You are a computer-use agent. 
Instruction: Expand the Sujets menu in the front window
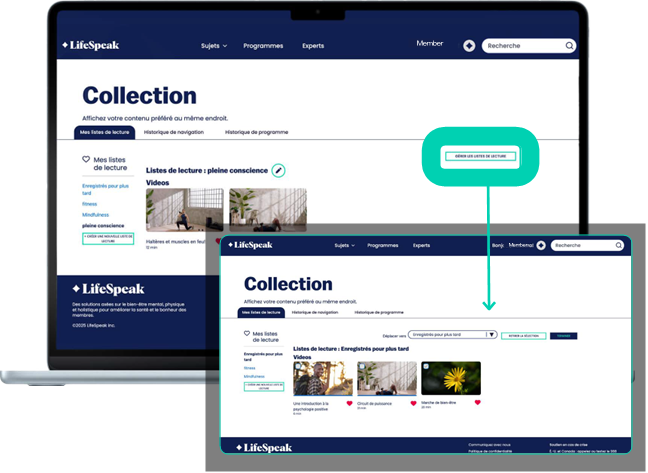click(x=345, y=245)
